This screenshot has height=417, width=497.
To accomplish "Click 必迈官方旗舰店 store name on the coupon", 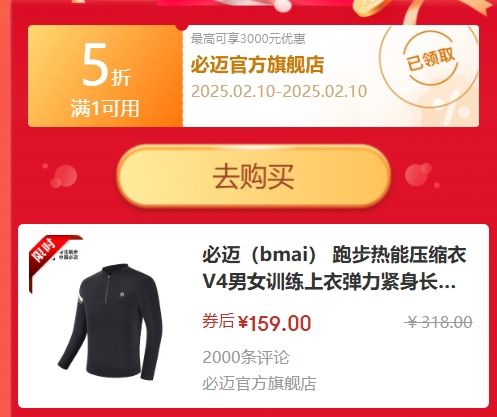I will click(x=257, y=65).
